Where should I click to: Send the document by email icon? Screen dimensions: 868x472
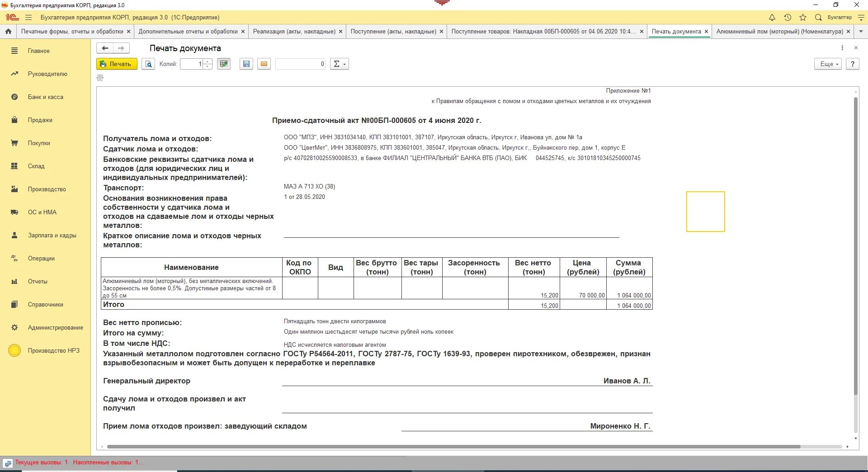(264, 64)
